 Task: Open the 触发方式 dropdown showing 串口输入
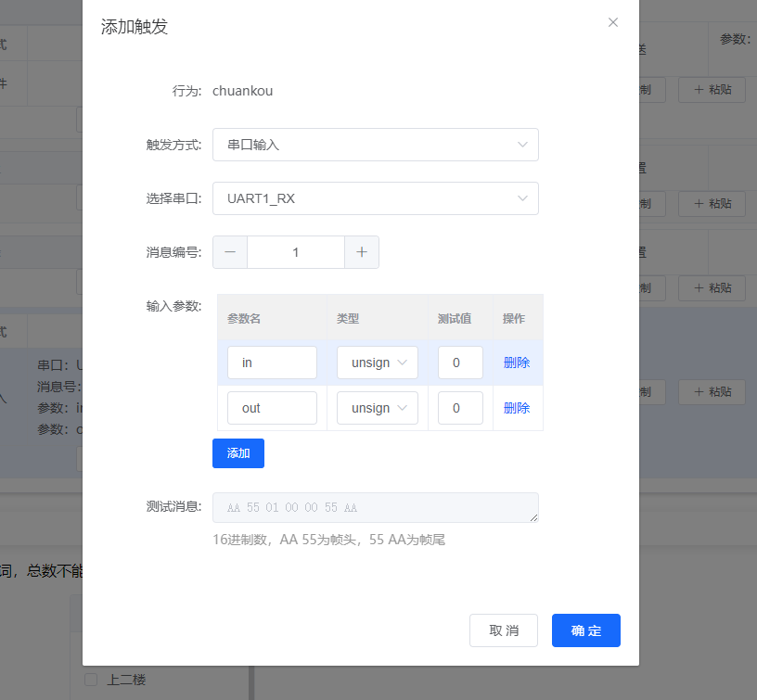pos(375,145)
